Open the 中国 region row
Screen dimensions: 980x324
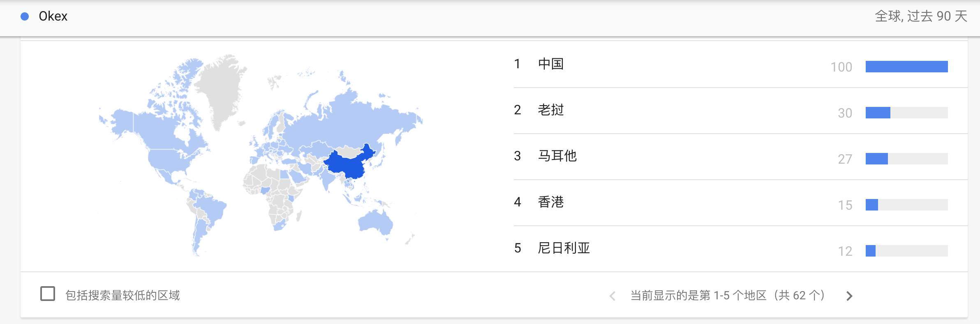click(x=551, y=64)
